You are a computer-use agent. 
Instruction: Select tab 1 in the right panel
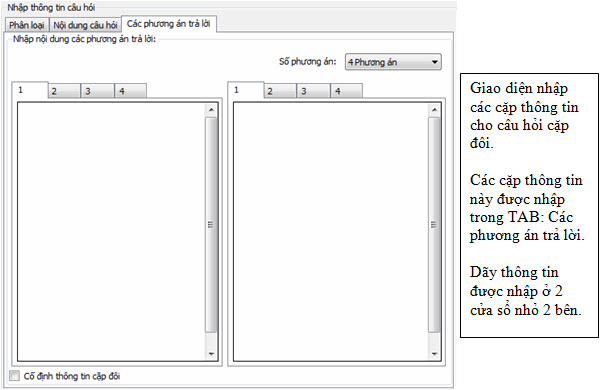click(x=246, y=90)
